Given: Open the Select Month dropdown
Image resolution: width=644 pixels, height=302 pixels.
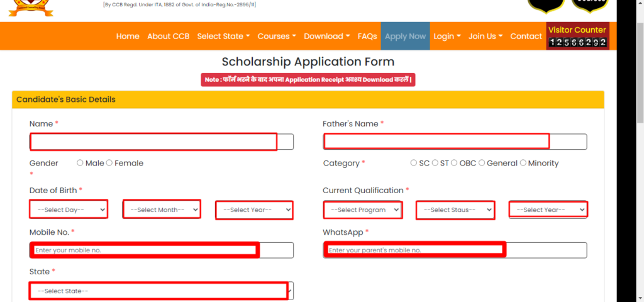Looking at the screenshot, I should point(162,210).
